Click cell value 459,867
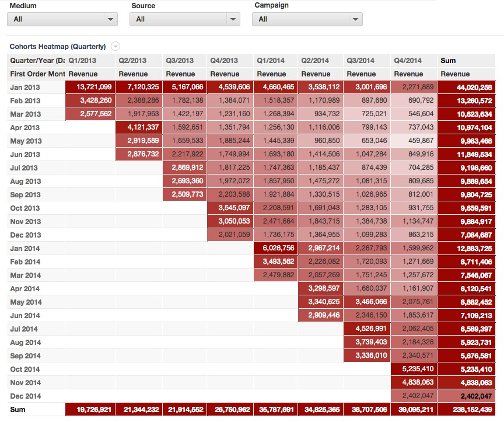The image size is (504, 422). click(414, 141)
